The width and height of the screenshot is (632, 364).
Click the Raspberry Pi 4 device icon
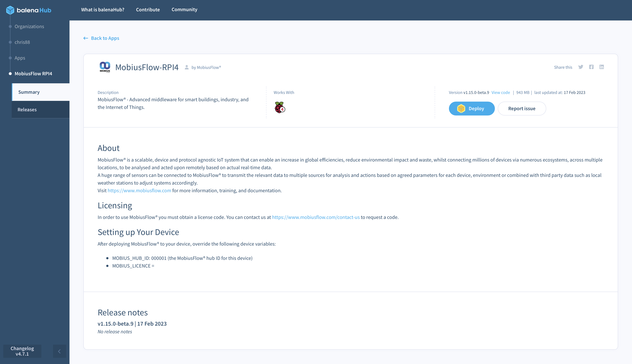(x=280, y=107)
